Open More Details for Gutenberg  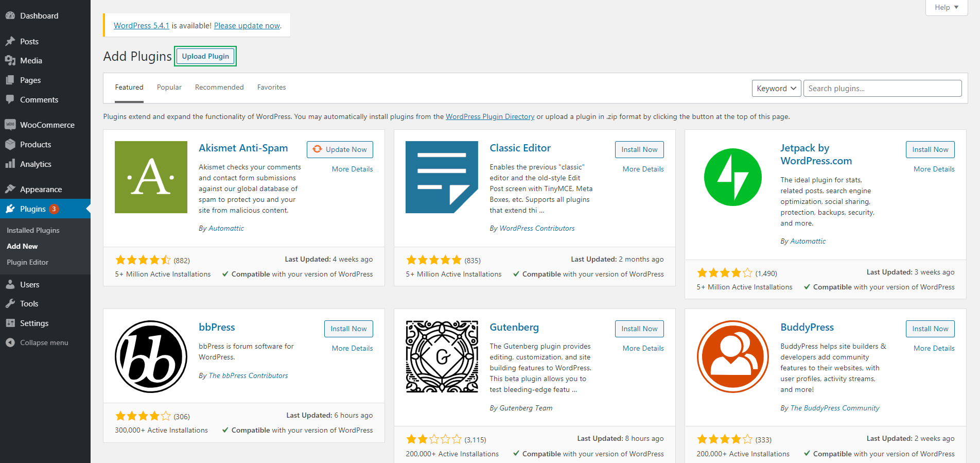[x=643, y=348]
